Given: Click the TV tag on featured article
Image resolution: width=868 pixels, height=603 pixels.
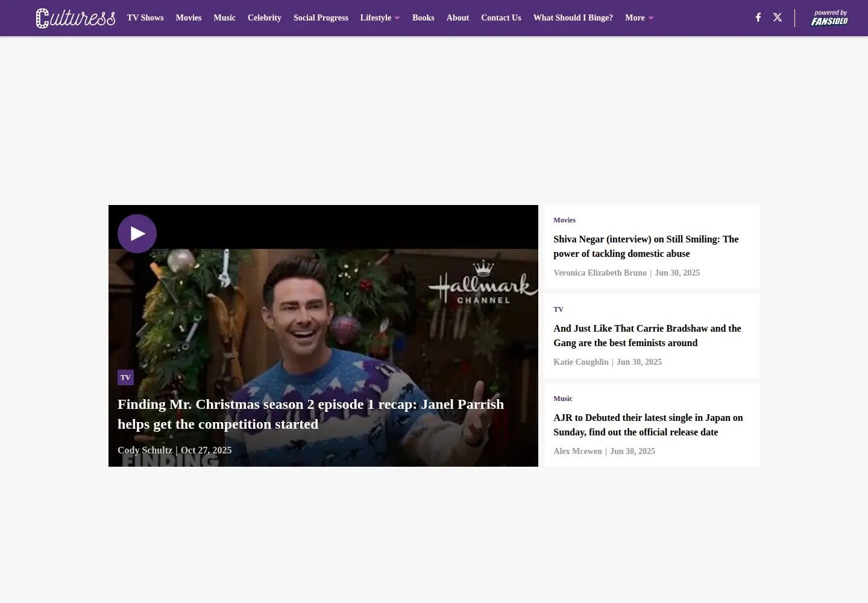Looking at the screenshot, I should [125, 377].
